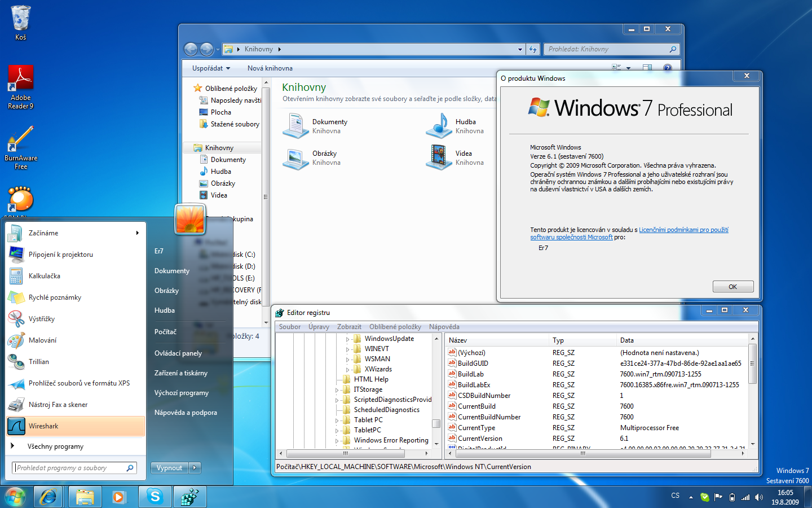Open Uspořádat dropdown in explorer toolbar
Viewport: 812px width, 508px height.
(x=211, y=68)
